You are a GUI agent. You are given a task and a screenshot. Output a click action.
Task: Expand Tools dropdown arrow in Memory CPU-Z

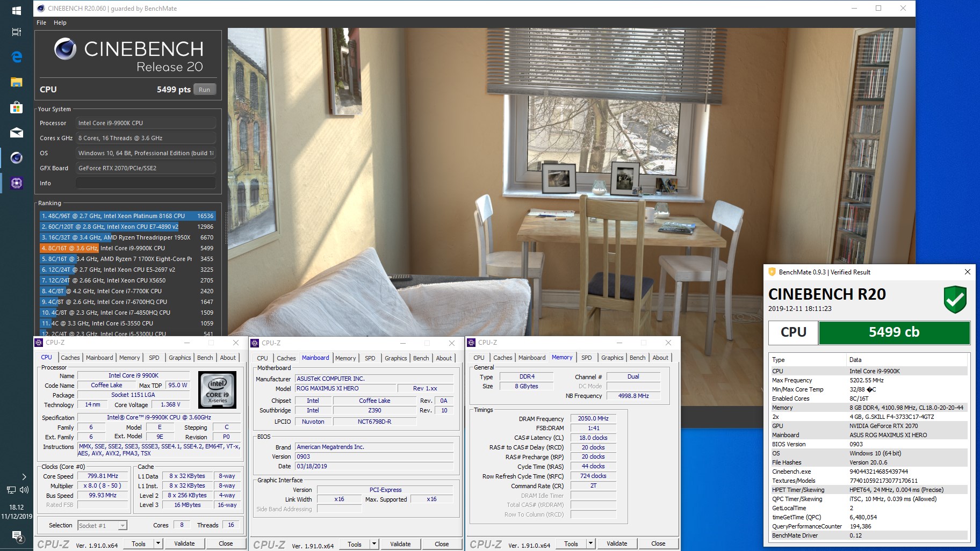pyautogui.click(x=590, y=543)
